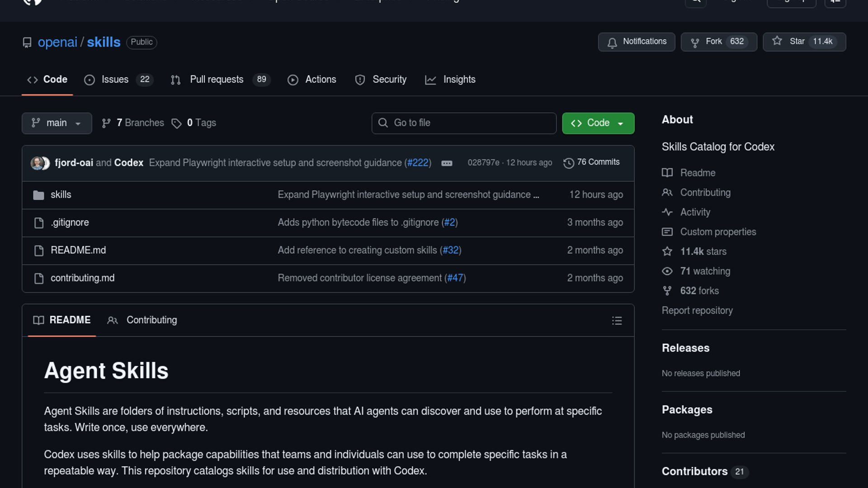Viewport: 868px width, 488px height.
Task: Toggle watching via the eye icon
Action: coord(667,271)
